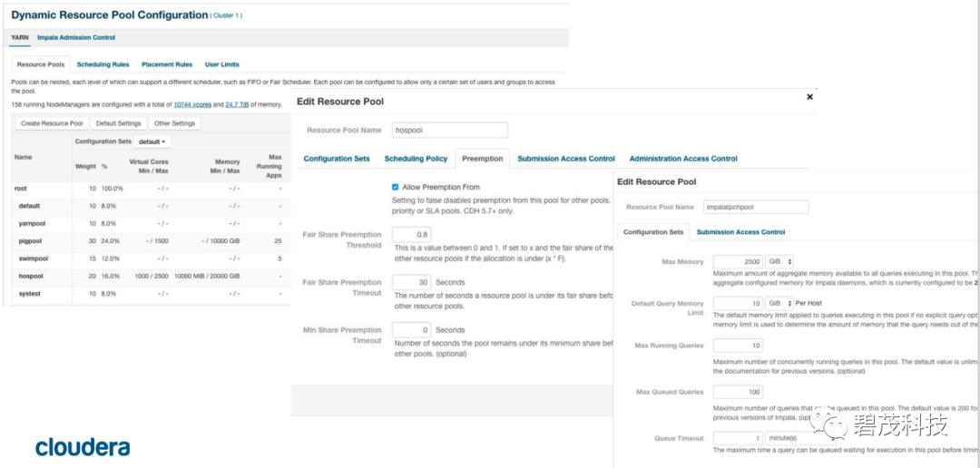Select the yarnpool row
The height and width of the screenshot is (468, 980).
click(x=151, y=223)
